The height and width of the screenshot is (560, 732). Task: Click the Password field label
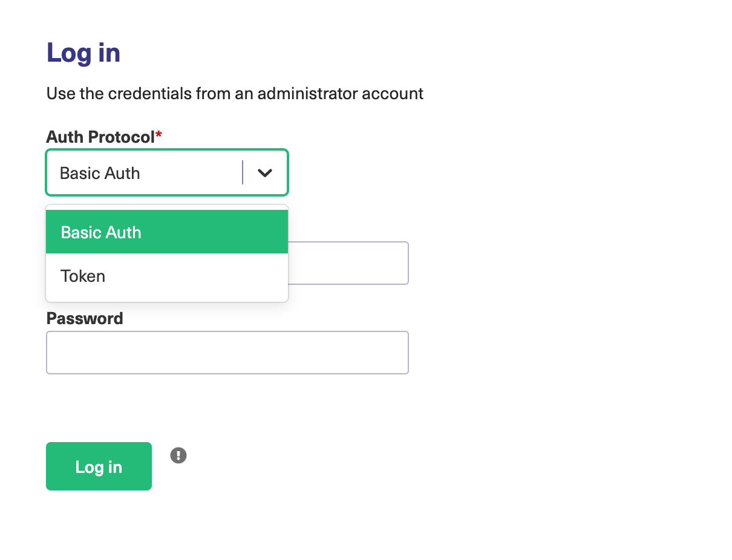[85, 319]
